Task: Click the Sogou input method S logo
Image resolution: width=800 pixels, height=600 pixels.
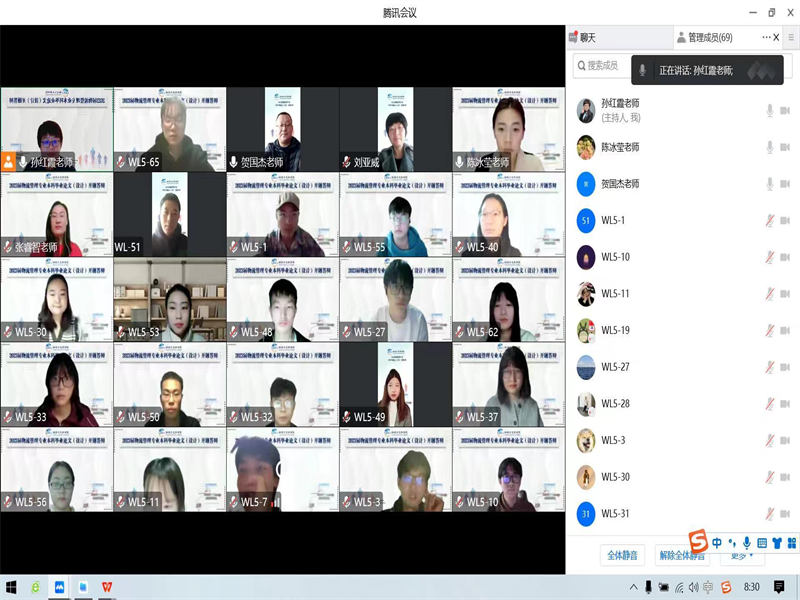Action: (x=698, y=542)
